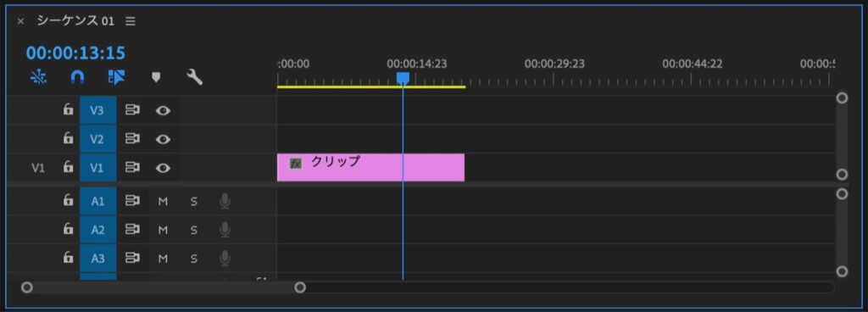This screenshot has width=868, height=312.
Task: Select the シーケンス 01 tab label
Action: (75, 21)
